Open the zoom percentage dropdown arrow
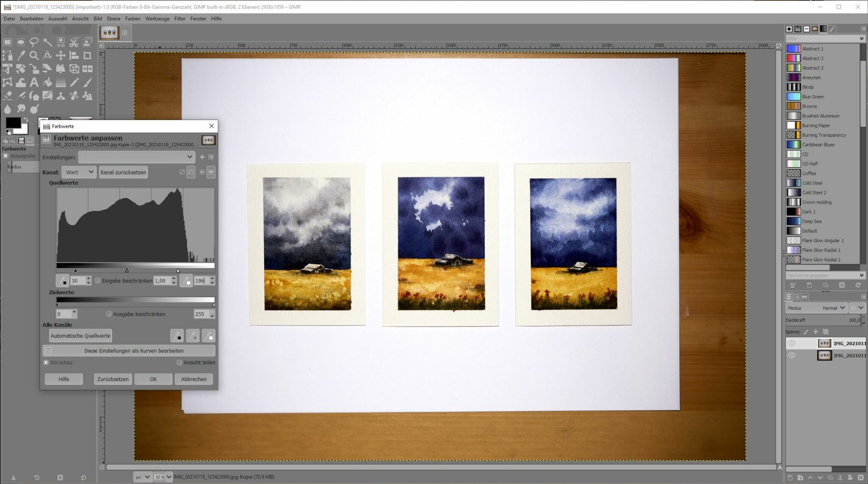The image size is (868, 484). coord(169,477)
